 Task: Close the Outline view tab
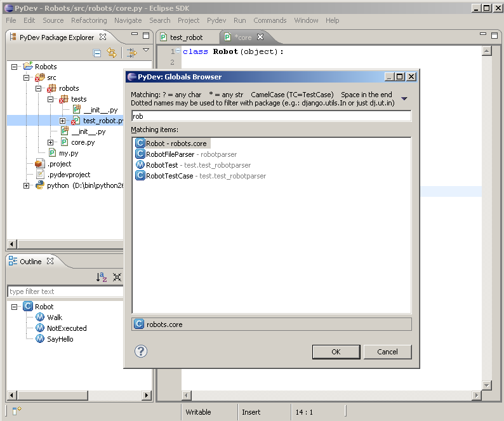point(50,261)
